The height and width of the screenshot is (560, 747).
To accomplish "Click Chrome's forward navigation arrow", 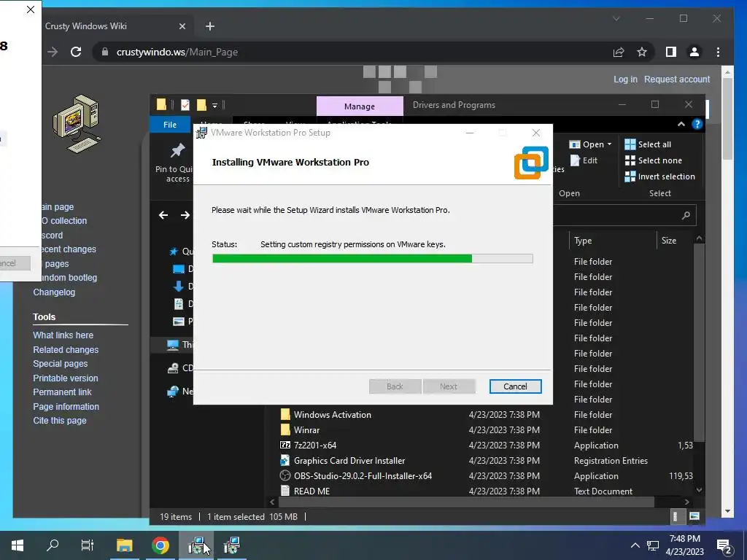I will point(53,52).
